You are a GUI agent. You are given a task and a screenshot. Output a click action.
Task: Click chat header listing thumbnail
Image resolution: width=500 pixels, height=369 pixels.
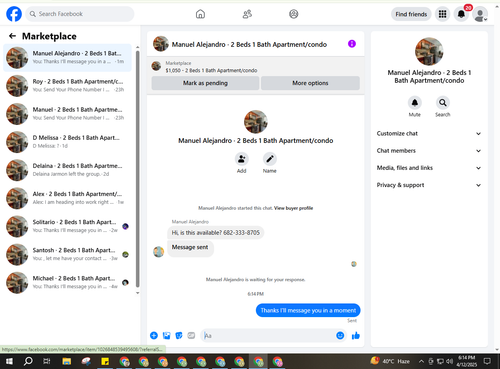click(x=161, y=44)
